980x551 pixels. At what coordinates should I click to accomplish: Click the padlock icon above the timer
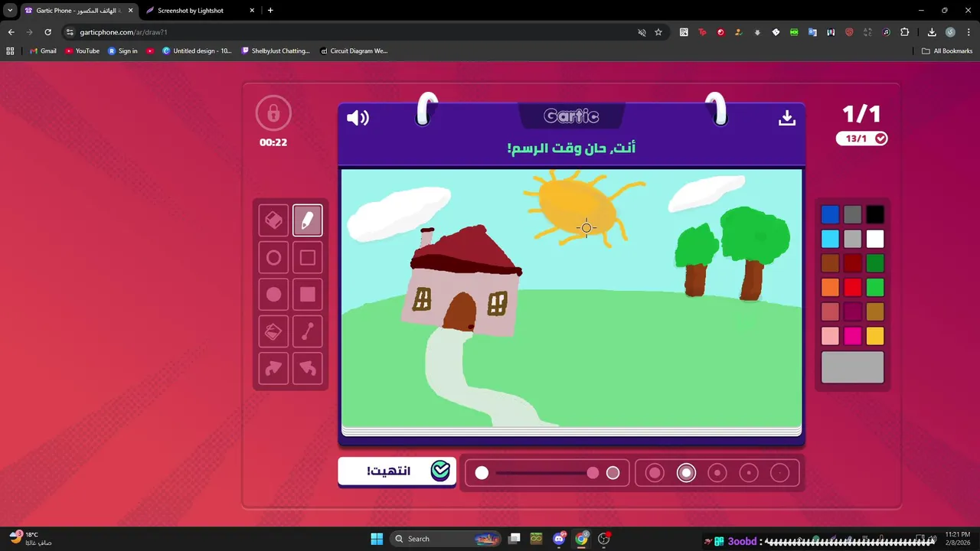click(273, 114)
